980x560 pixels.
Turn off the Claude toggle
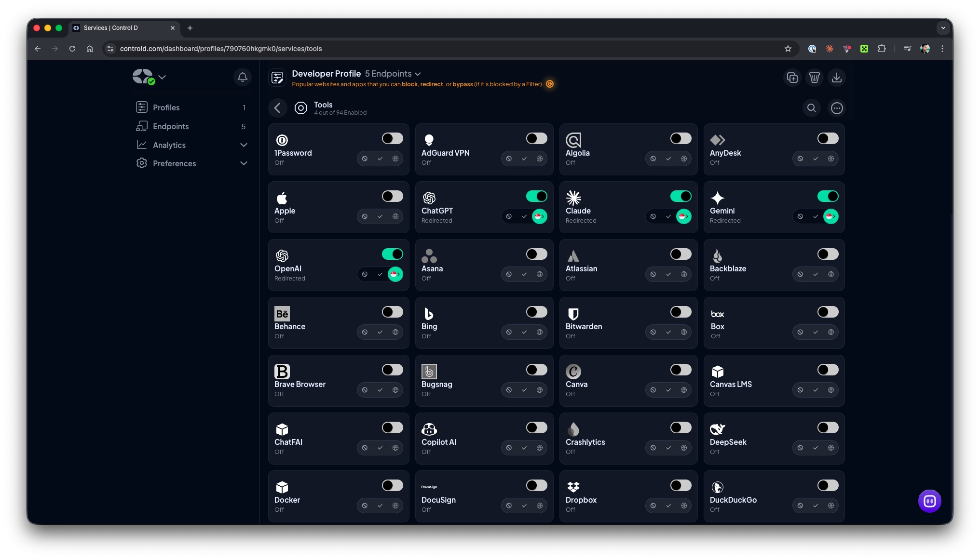pos(681,196)
